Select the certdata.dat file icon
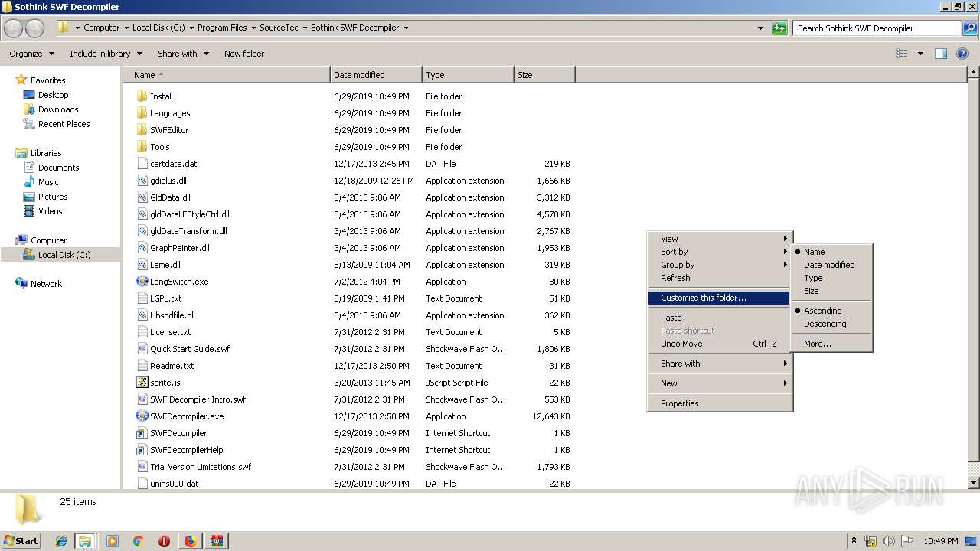This screenshot has height=551, width=980. click(x=142, y=164)
